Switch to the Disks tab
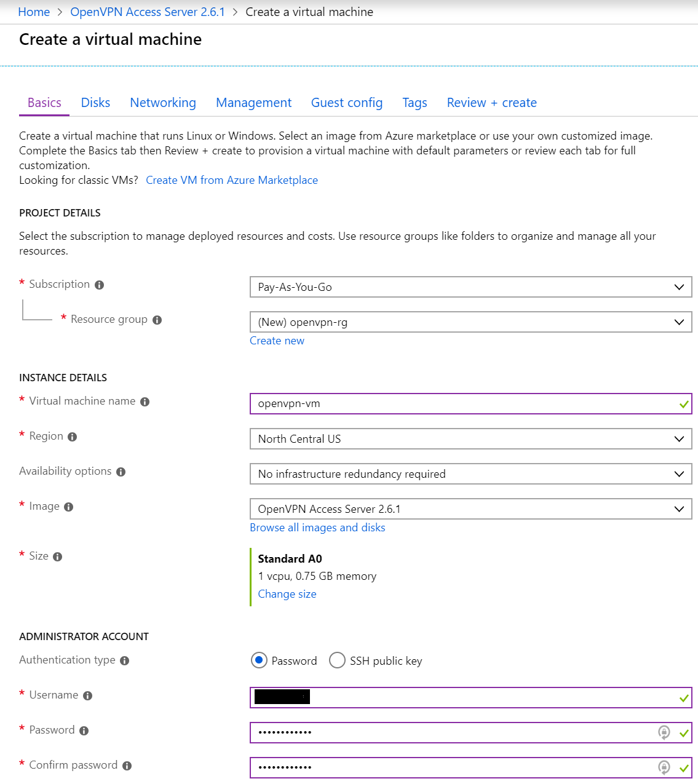The image size is (698, 784). [95, 103]
